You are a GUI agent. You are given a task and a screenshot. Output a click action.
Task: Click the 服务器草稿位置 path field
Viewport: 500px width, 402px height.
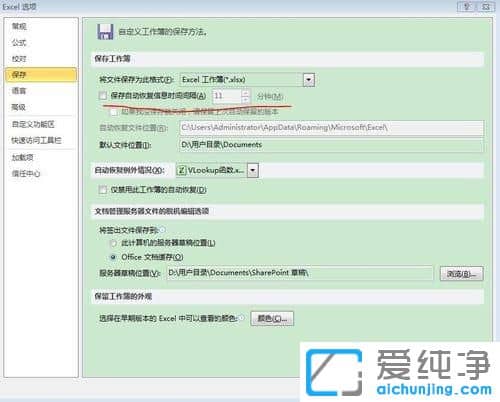(300, 273)
